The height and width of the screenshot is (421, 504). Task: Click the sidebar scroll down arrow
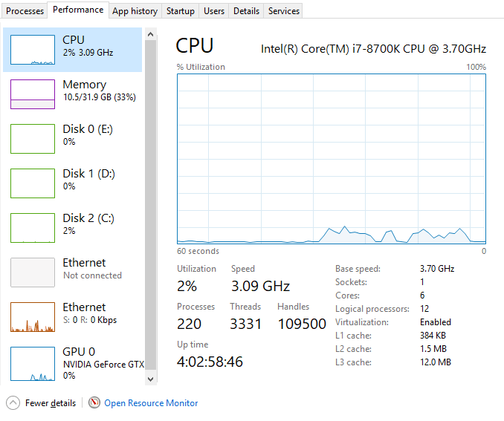150,379
